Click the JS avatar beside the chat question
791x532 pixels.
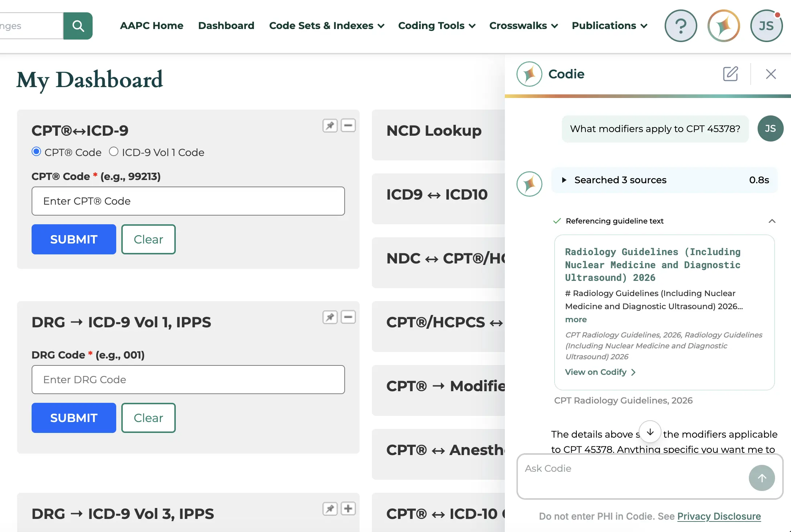pos(770,128)
